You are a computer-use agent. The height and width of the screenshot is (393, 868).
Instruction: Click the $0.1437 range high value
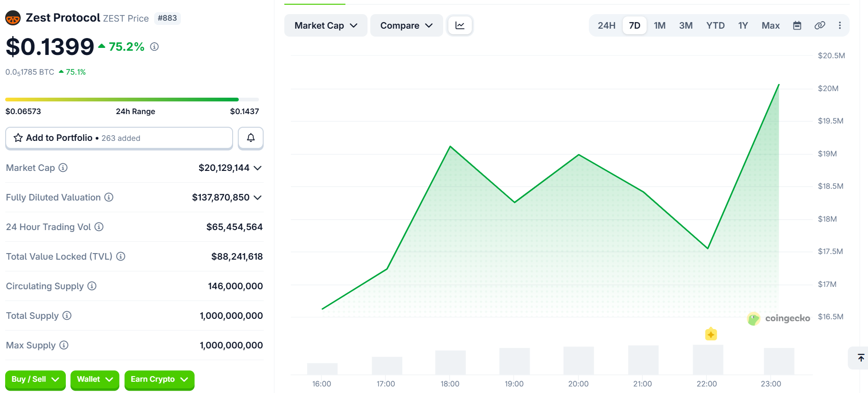click(x=244, y=111)
